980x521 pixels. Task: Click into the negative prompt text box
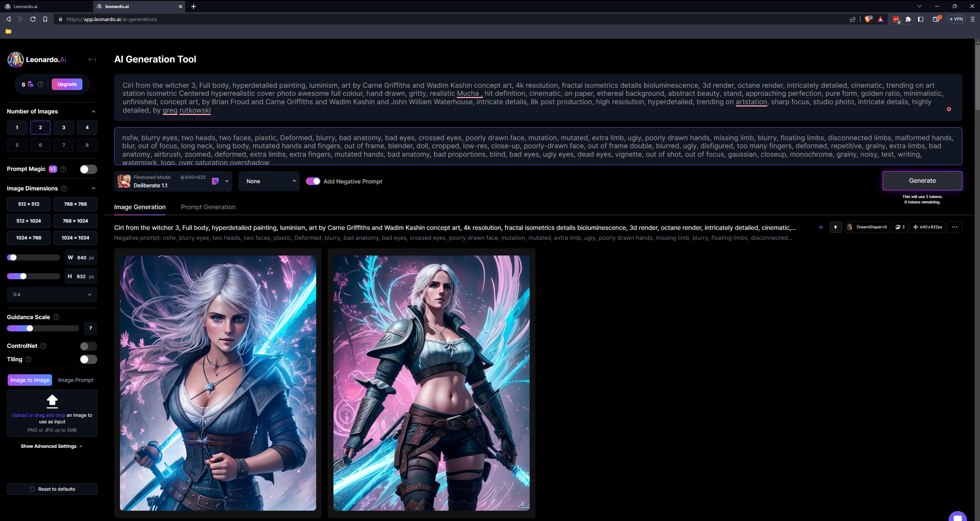pyautogui.click(x=538, y=146)
